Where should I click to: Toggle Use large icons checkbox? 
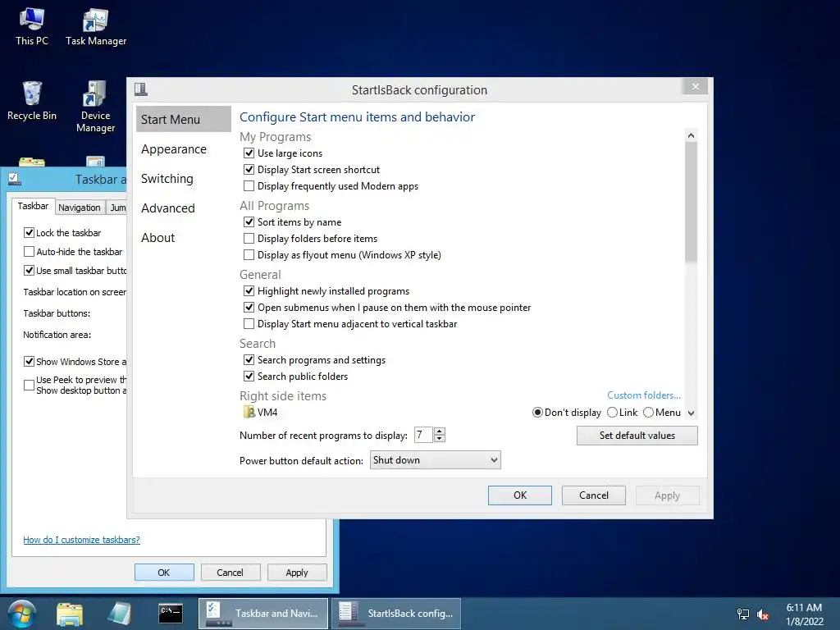click(249, 153)
